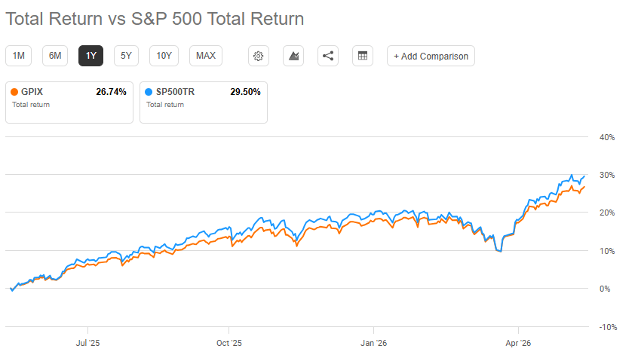Show the MAX time range
Viewport: 638px width, 364px height.
(206, 56)
